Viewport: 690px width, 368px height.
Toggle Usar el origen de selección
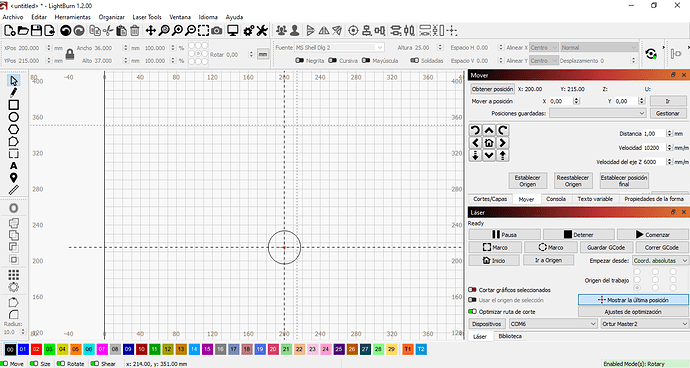click(472, 300)
